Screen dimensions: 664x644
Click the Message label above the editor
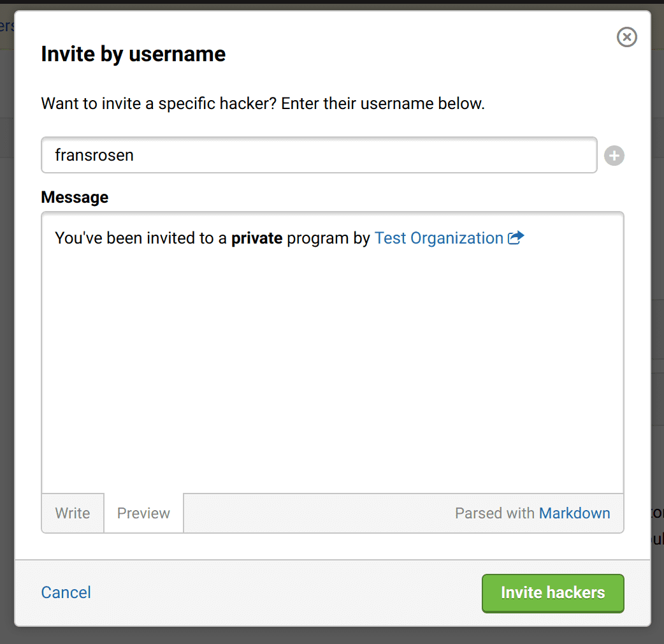tap(75, 198)
